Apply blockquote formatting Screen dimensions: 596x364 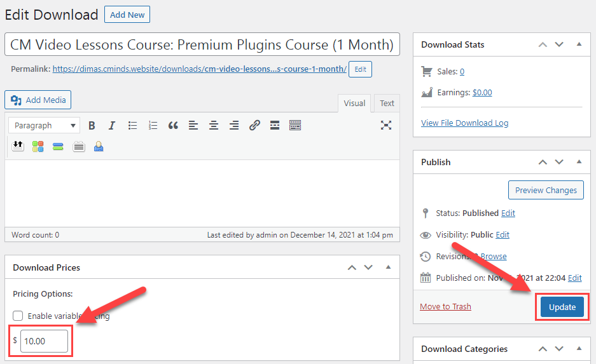pyautogui.click(x=173, y=125)
